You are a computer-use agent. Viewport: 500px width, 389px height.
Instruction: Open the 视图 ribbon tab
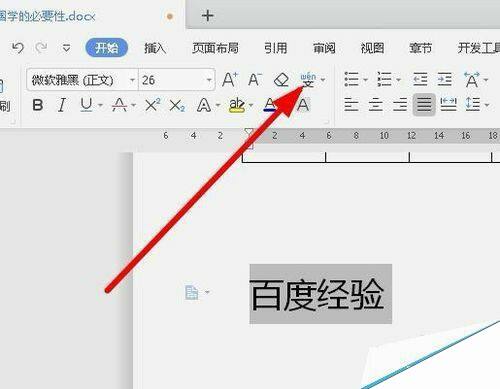tap(372, 48)
